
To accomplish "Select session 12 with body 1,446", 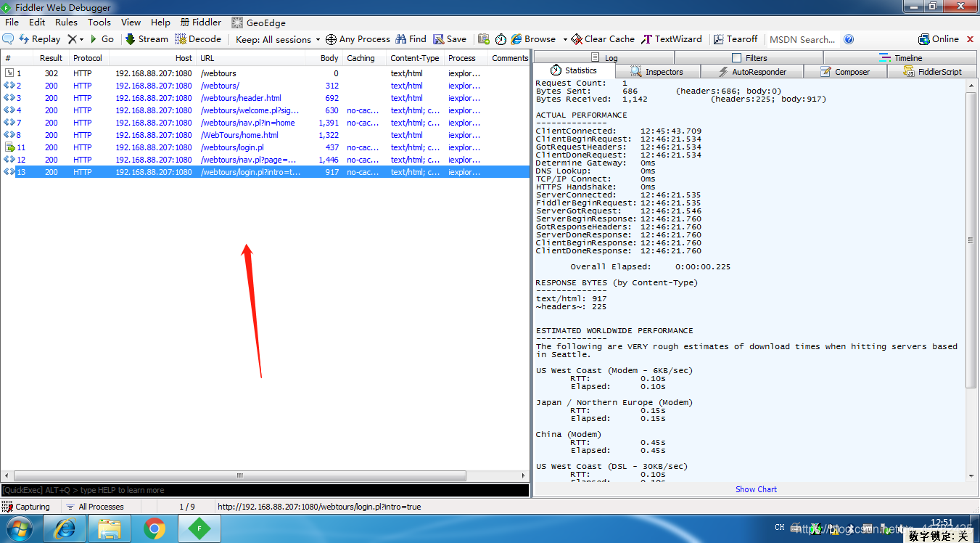I will point(265,160).
